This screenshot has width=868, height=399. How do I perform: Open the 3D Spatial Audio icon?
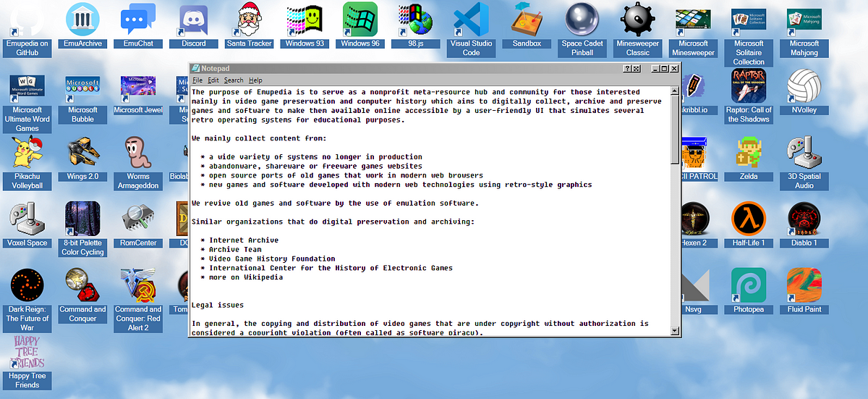[x=804, y=164]
